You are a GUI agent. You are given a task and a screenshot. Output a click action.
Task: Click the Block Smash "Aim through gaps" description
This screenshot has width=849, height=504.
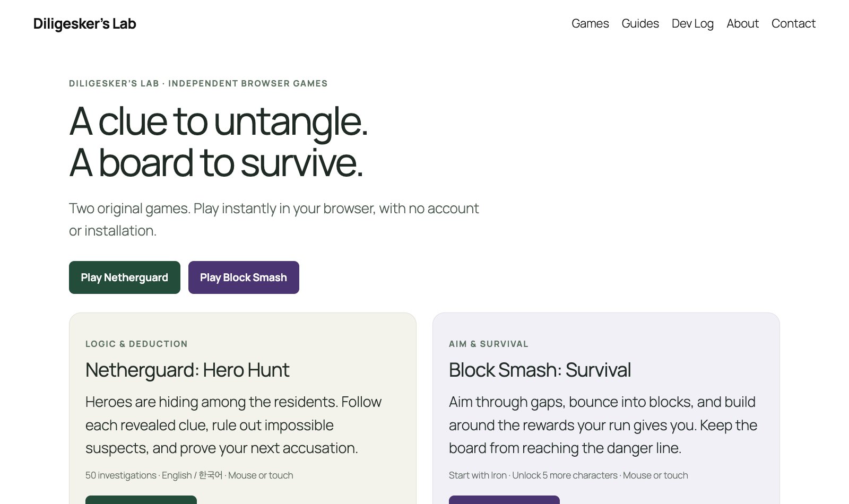[x=603, y=425]
